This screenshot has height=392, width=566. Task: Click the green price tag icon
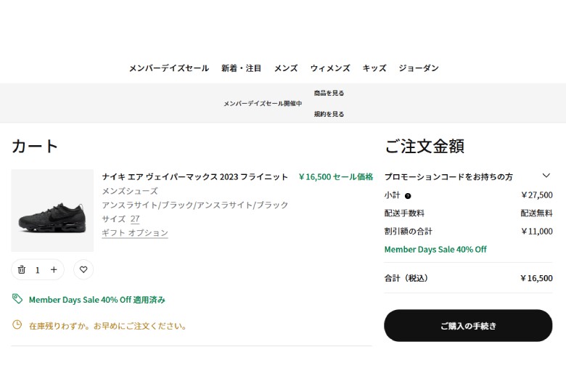point(17,298)
